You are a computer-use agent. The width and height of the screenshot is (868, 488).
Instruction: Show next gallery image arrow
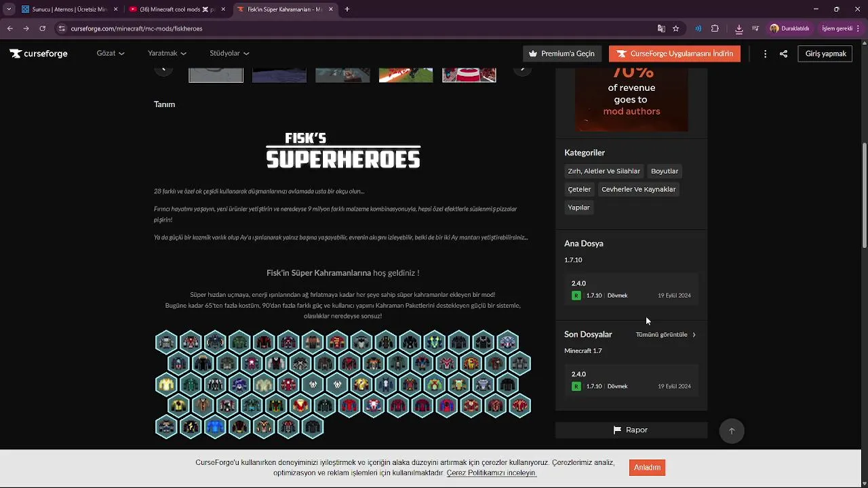(x=522, y=68)
